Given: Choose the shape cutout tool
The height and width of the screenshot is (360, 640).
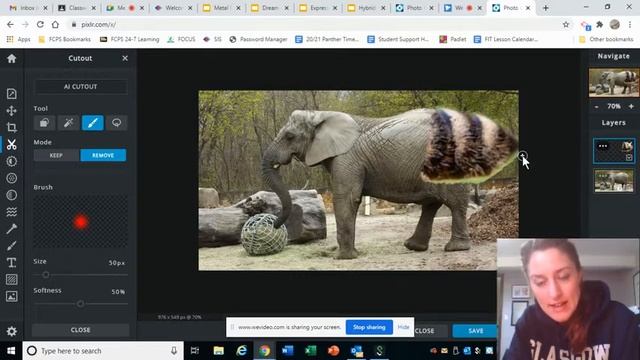Looking at the screenshot, I should click(44, 122).
